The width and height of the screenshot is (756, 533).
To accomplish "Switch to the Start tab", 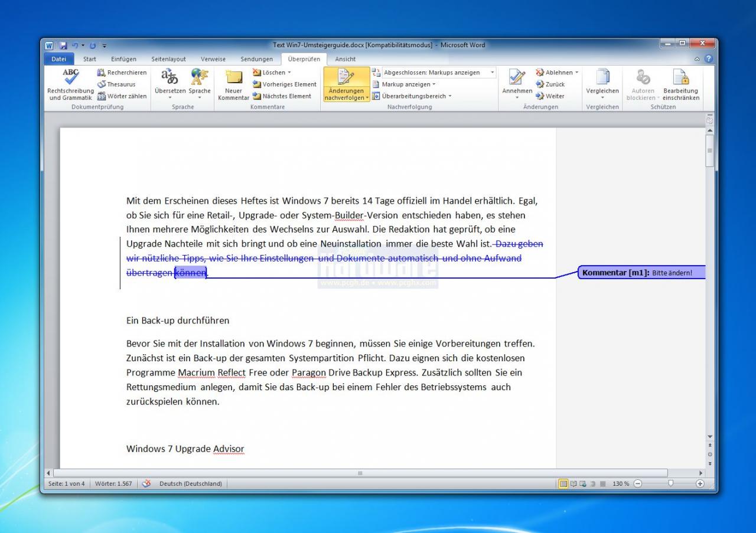I will pyautogui.click(x=90, y=59).
